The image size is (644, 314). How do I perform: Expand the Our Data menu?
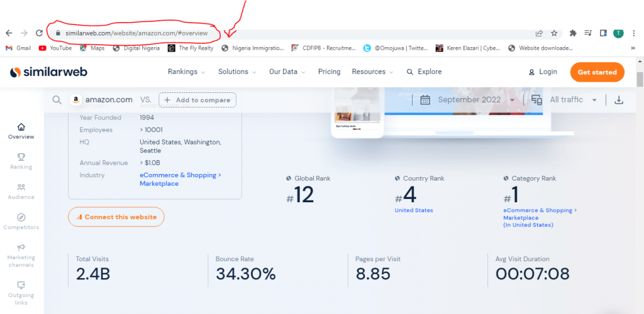click(x=287, y=72)
